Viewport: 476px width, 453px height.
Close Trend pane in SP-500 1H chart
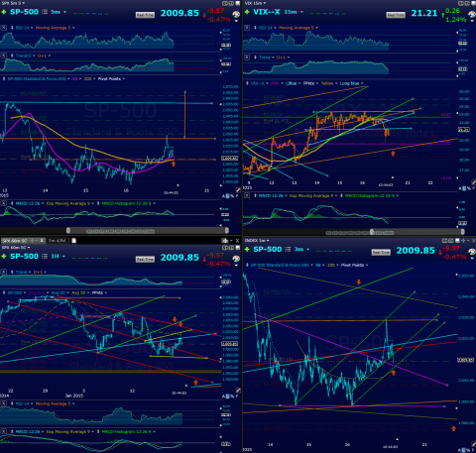click(x=3, y=272)
